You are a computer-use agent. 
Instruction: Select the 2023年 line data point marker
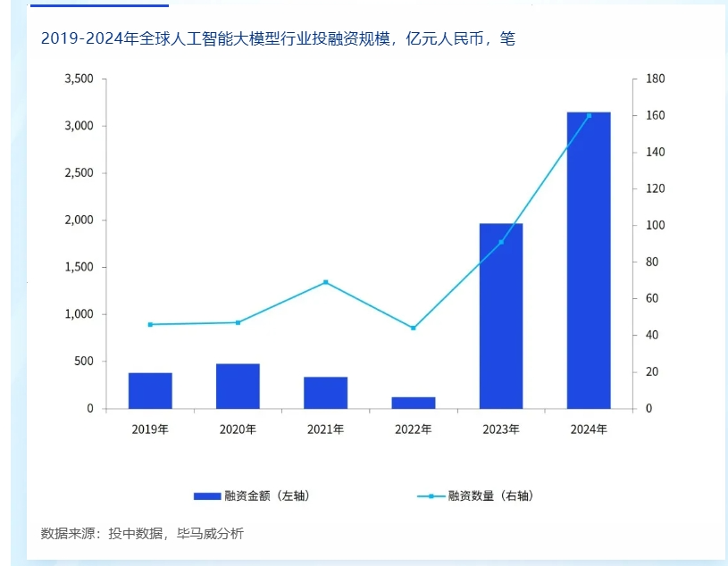(x=501, y=242)
